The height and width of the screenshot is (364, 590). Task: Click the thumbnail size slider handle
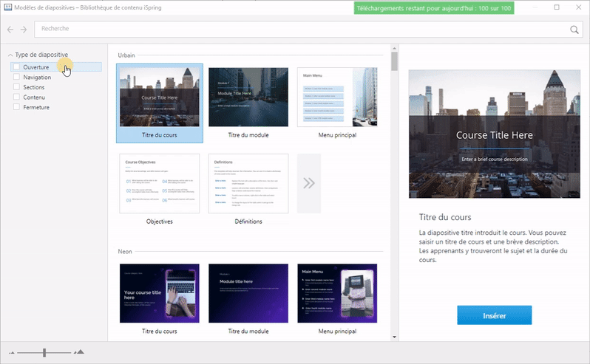[44, 353]
